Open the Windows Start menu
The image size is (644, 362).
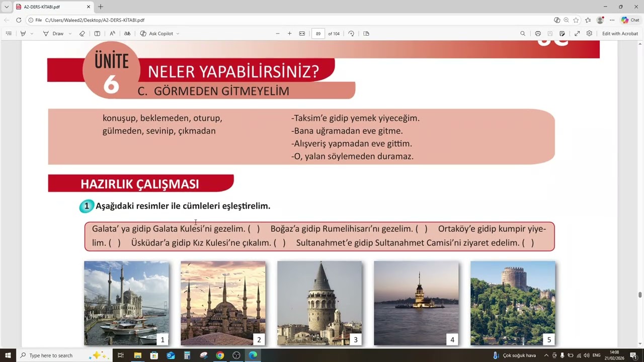pos(8,355)
